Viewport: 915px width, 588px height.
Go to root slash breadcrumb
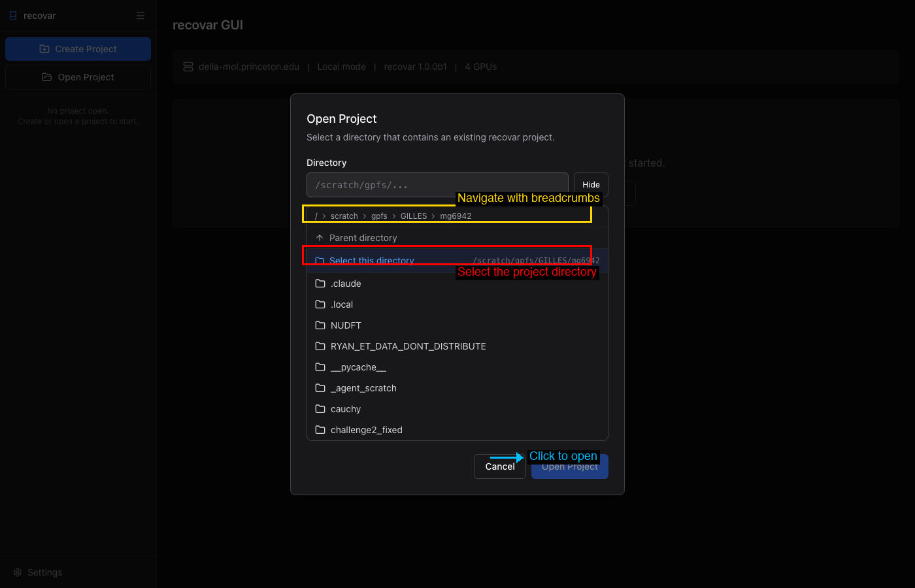[316, 216]
